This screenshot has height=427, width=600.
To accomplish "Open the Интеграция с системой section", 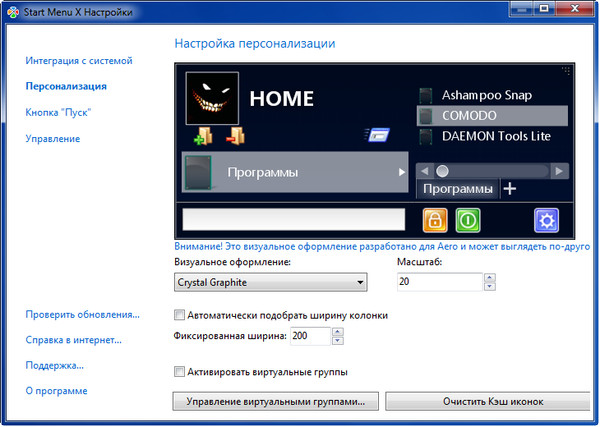I will 78,61.
